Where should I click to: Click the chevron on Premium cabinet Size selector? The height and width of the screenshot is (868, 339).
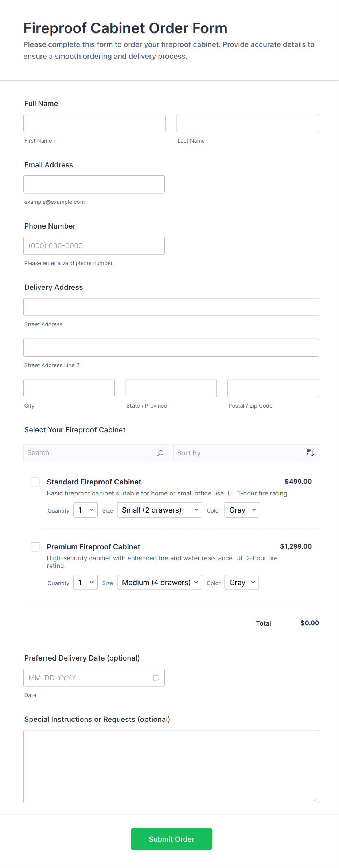196,582
